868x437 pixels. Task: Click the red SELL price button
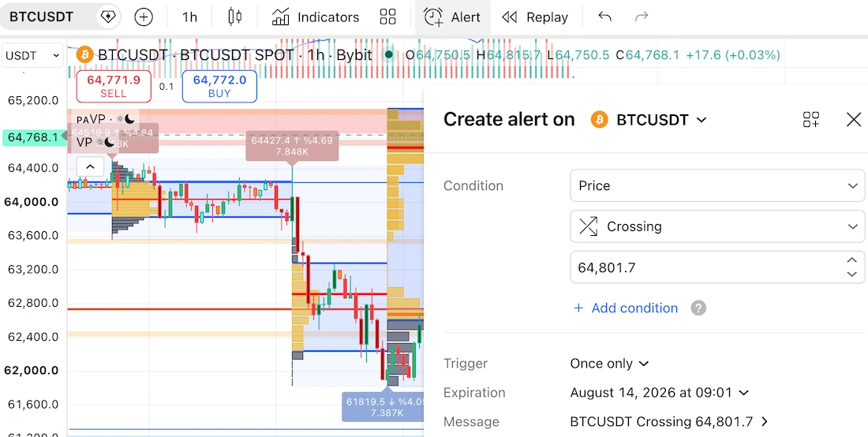(x=114, y=86)
